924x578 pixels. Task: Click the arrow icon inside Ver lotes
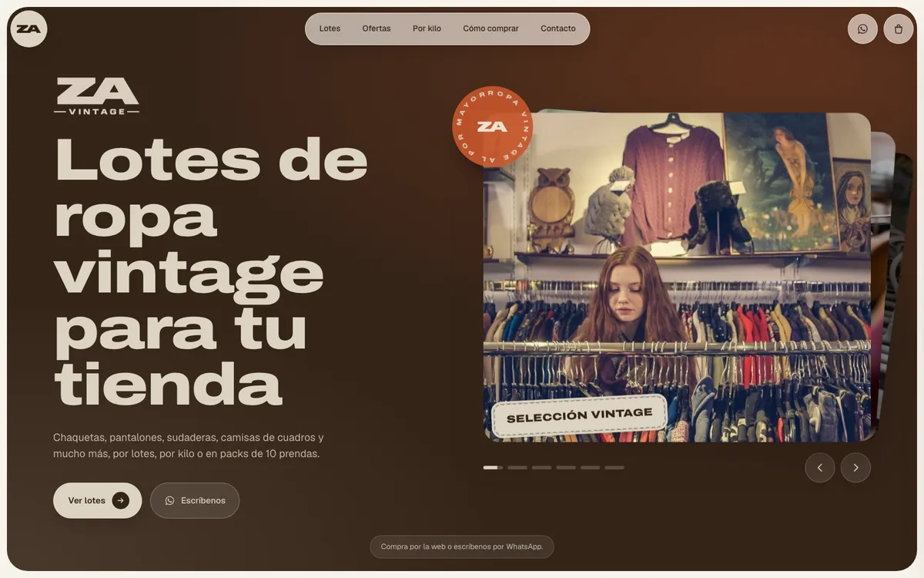click(x=120, y=500)
